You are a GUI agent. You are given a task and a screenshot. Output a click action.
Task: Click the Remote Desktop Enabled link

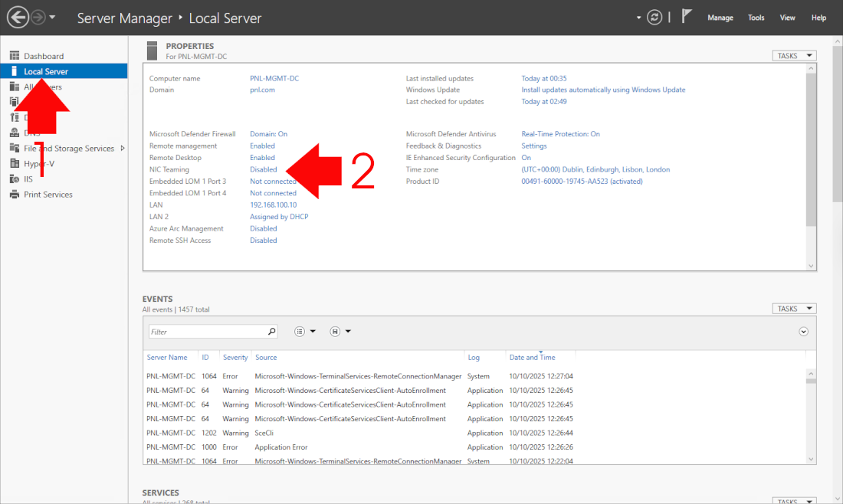coord(262,158)
